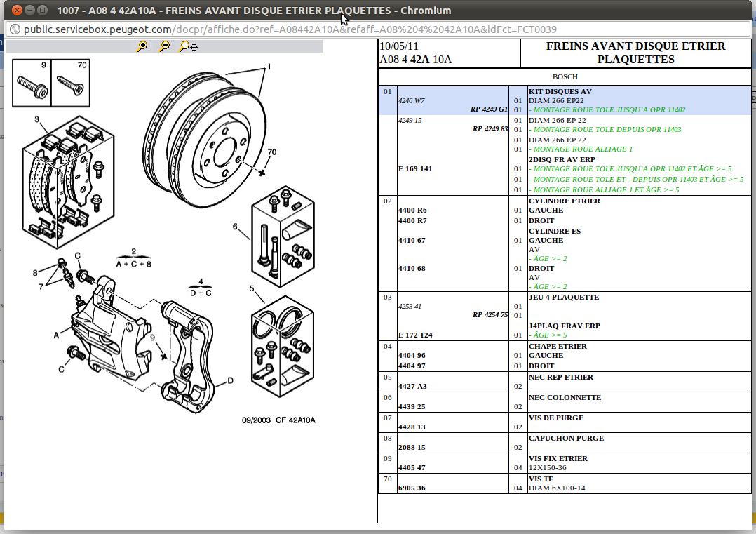Select part number 4400 R7
The image size is (756, 534).
pyautogui.click(x=412, y=221)
